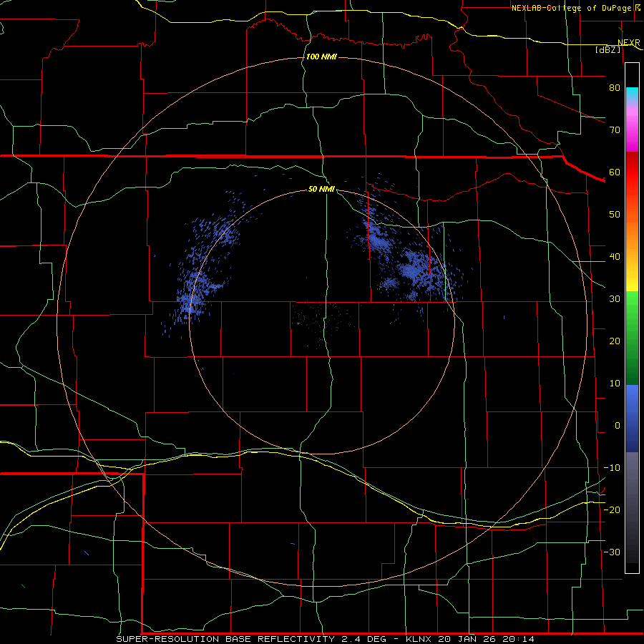
Task: Select the 50 NMI range ring label
Action: (x=321, y=190)
